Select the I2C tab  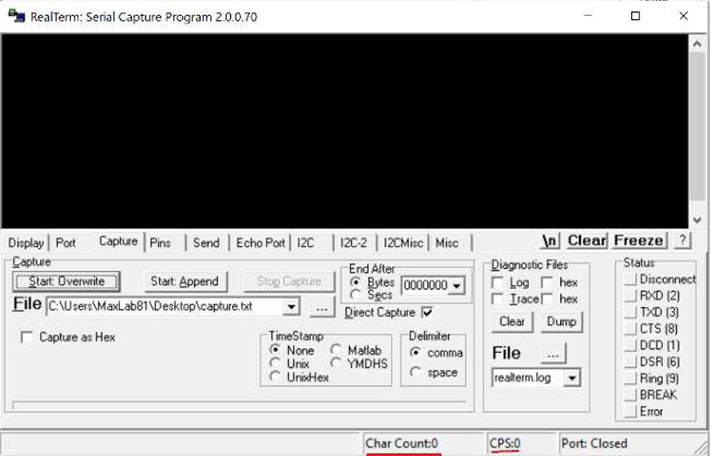pyautogui.click(x=306, y=243)
